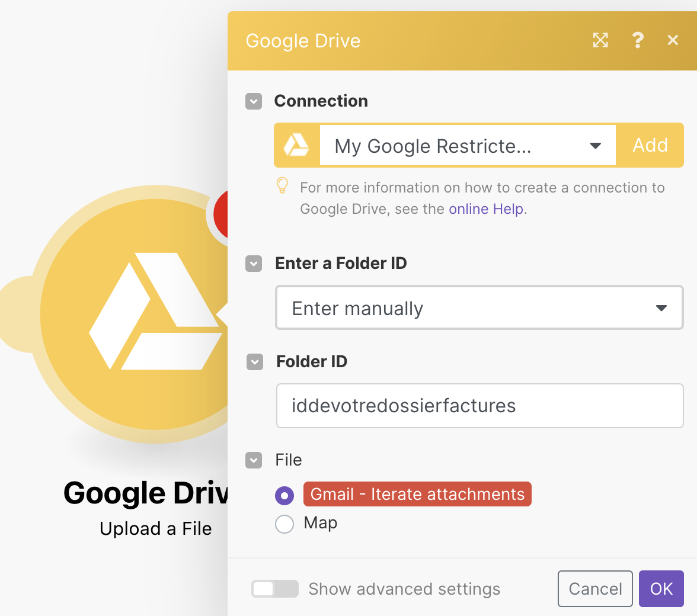Click the Google Drive logo in the connection field
Screen dimensions: 697x616
tap(296, 145)
